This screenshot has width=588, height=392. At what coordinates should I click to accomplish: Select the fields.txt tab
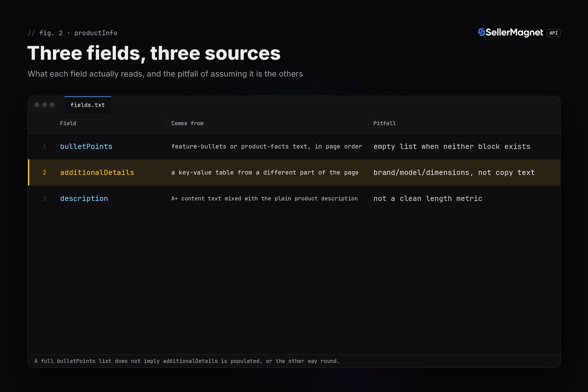(88, 105)
